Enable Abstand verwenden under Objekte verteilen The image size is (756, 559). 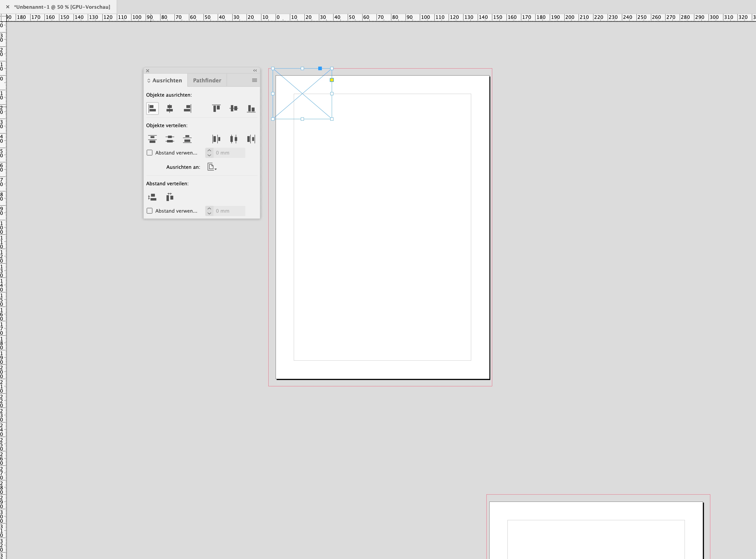point(150,153)
